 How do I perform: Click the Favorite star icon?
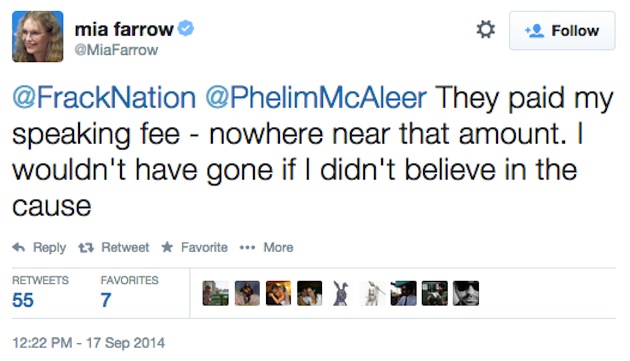tap(167, 247)
